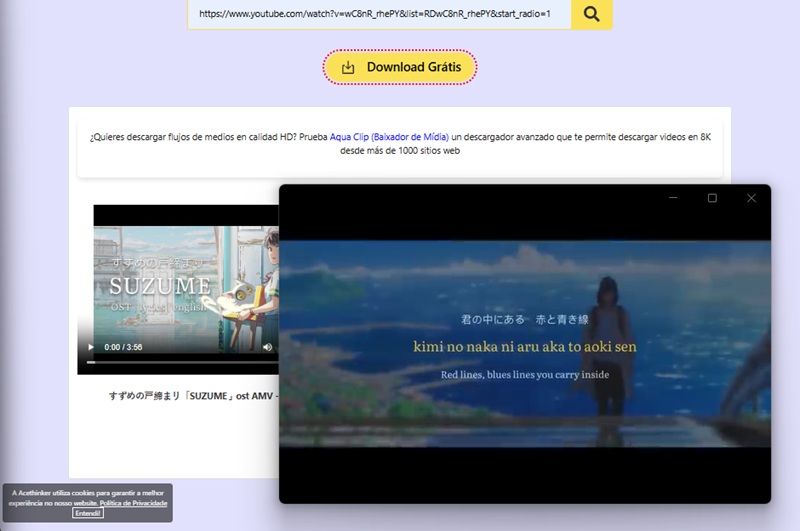Maximize the floating video popup window
This screenshot has height=531, width=800.
(712, 198)
